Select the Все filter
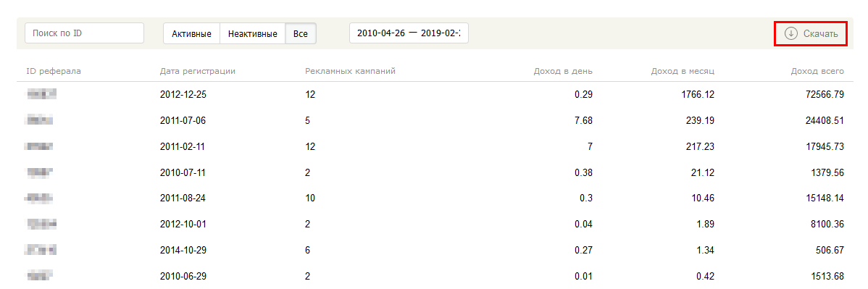The width and height of the screenshot is (868, 289). pyautogui.click(x=301, y=34)
